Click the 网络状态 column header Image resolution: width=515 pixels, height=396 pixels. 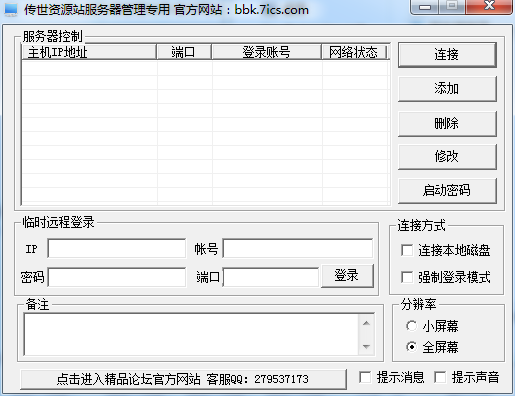353,52
